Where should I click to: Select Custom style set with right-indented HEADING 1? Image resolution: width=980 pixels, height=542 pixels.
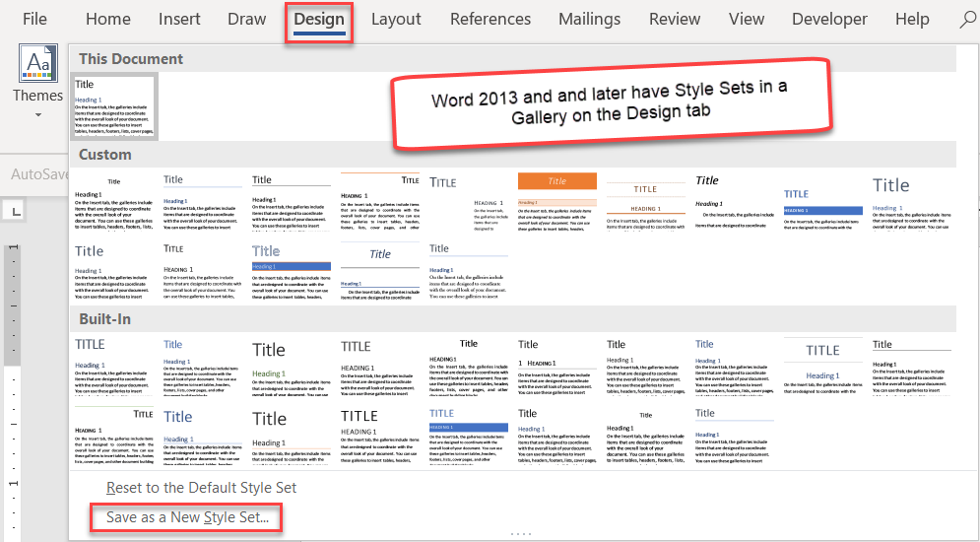[x=469, y=202]
